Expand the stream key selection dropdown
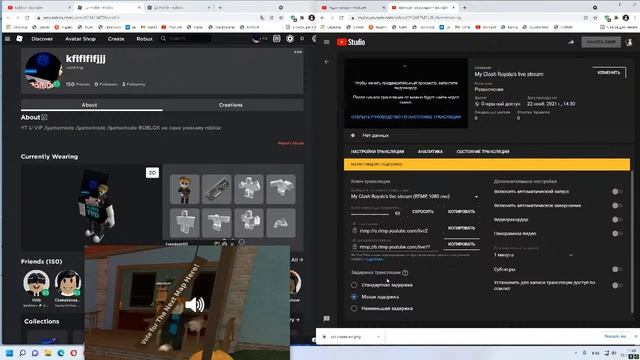 click(415, 196)
